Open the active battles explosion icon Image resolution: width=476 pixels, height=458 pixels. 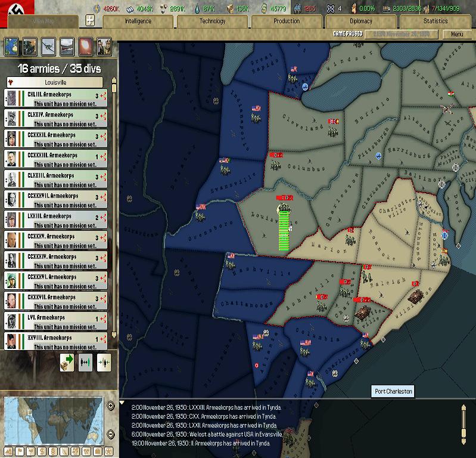coord(85,46)
